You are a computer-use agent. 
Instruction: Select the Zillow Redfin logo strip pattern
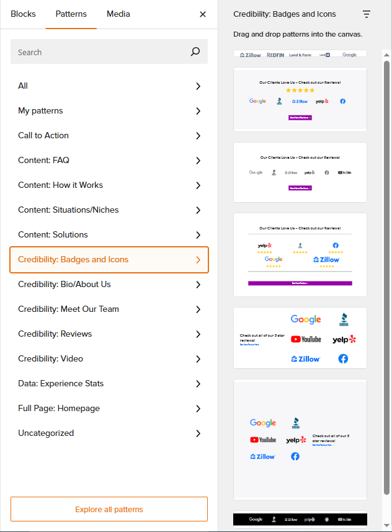tap(300, 54)
